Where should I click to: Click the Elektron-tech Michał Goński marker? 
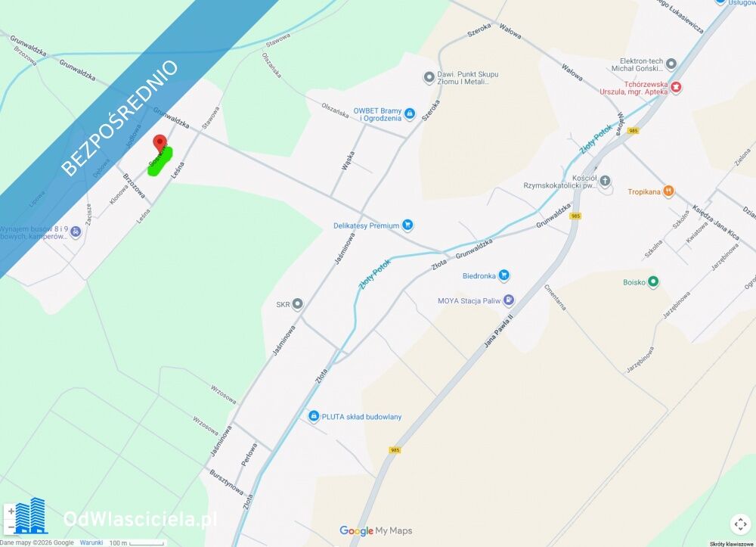point(671,64)
